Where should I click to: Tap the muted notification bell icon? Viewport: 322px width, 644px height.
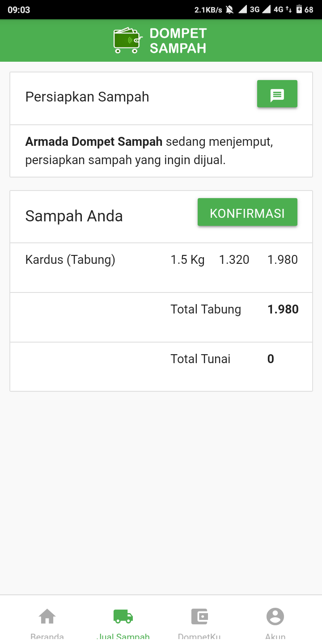pyautogui.click(x=230, y=9)
